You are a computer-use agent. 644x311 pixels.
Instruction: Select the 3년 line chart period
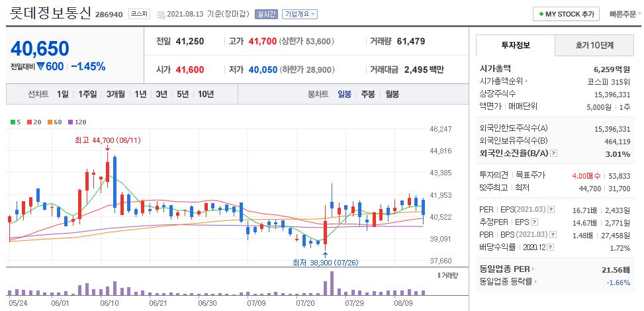tap(161, 94)
